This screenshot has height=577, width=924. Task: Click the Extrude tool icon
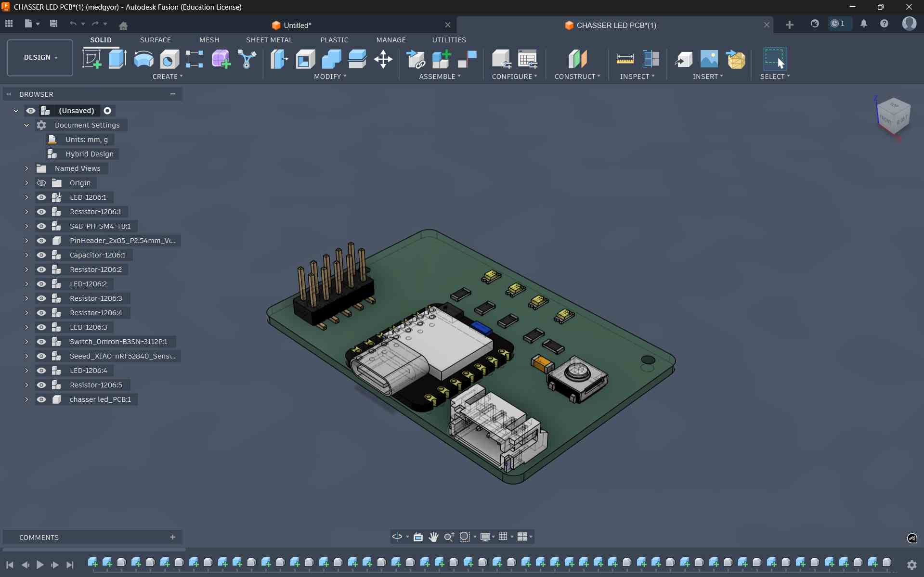tap(117, 59)
